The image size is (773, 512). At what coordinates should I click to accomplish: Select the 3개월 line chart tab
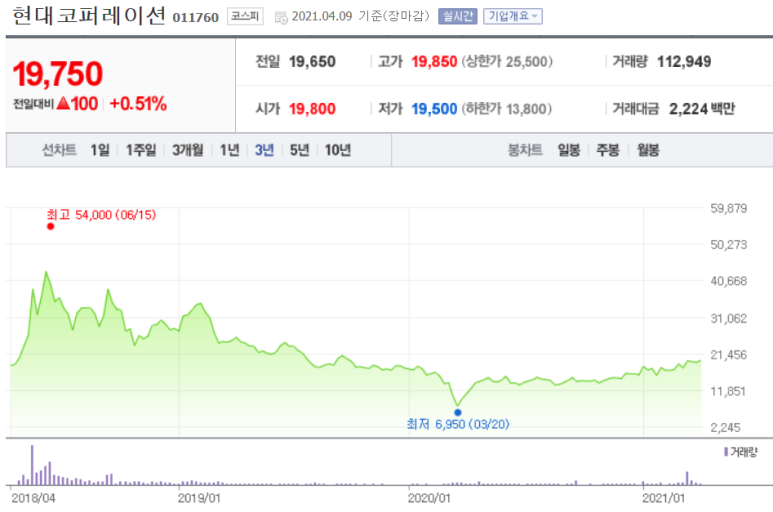tap(187, 150)
